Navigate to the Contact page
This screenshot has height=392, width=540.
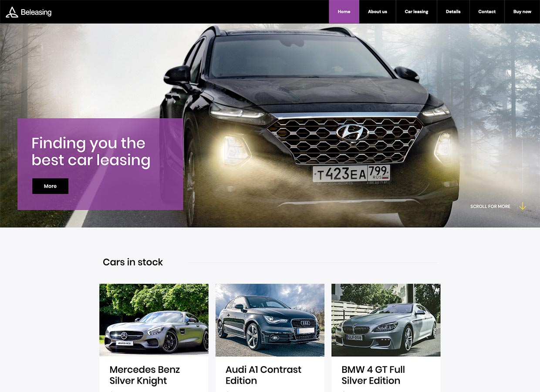pos(487,12)
